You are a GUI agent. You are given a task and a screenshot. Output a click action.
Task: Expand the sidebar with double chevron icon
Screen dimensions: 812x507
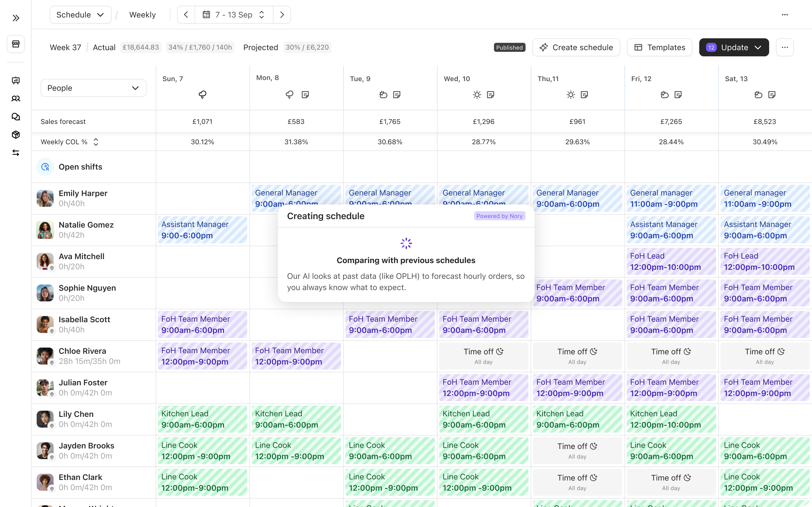[x=16, y=18]
